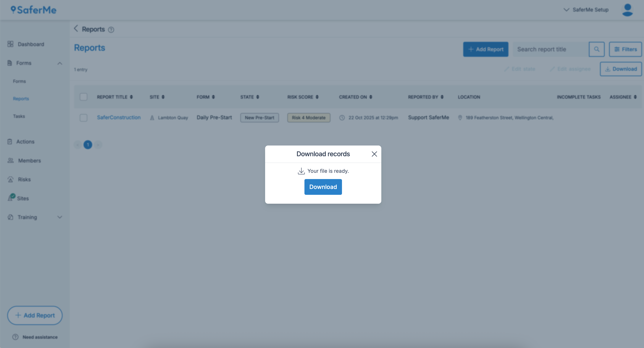Collapse the Forms section in the sidebar
Image resolution: width=644 pixels, height=348 pixels.
(x=60, y=63)
